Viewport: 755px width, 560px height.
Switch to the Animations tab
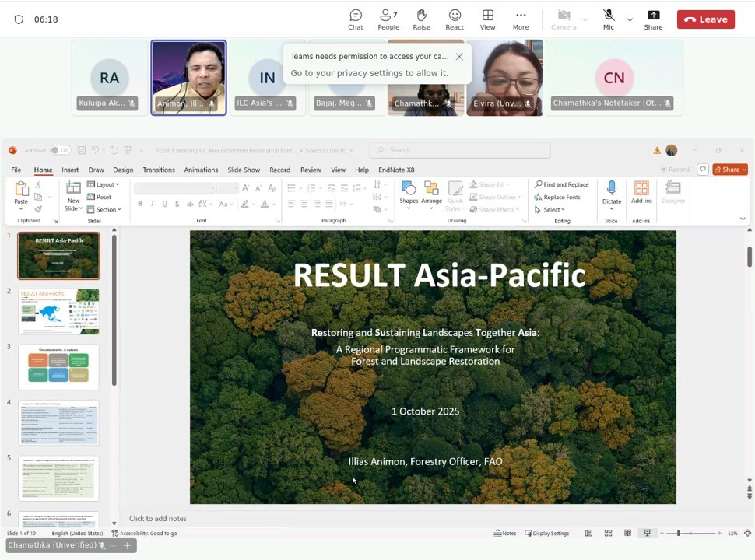coord(201,170)
